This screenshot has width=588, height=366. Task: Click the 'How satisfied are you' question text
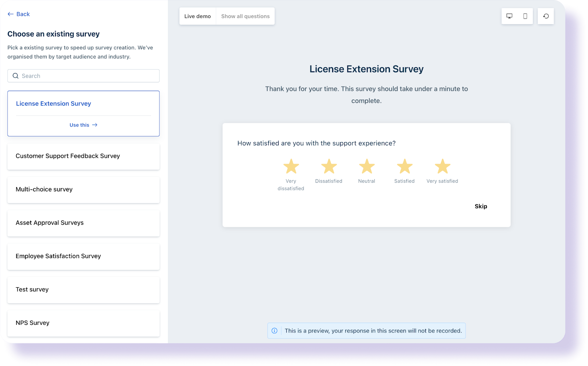tap(316, 143)
